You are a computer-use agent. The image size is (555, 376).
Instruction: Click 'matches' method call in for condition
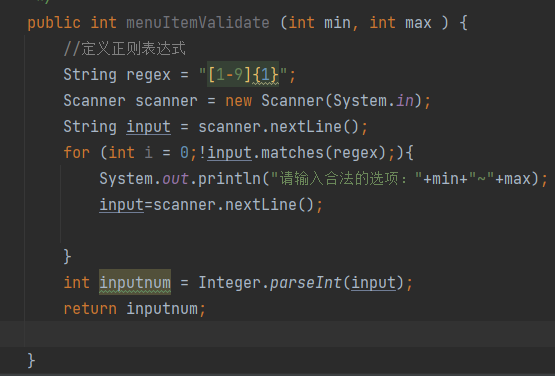pyautogui.click(x=292, y=153)
